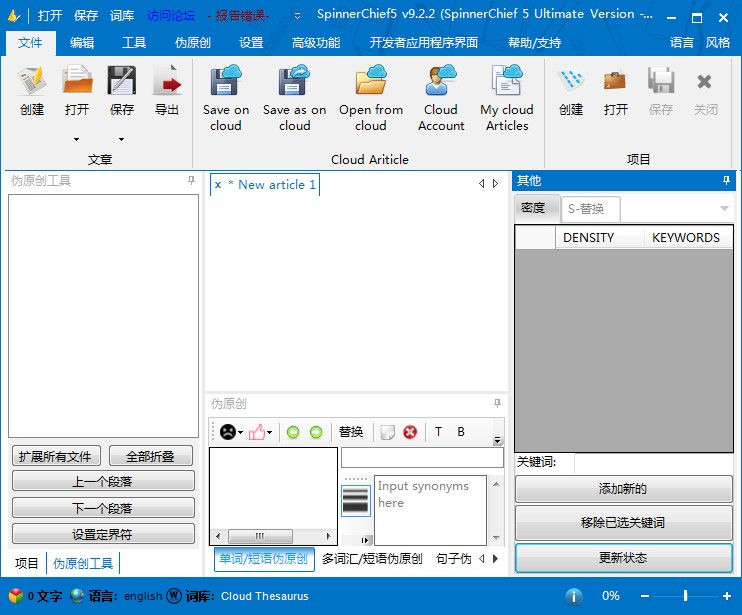
Task: Click the blank note icon in 伪原创 toolbar
Action: 387,432
